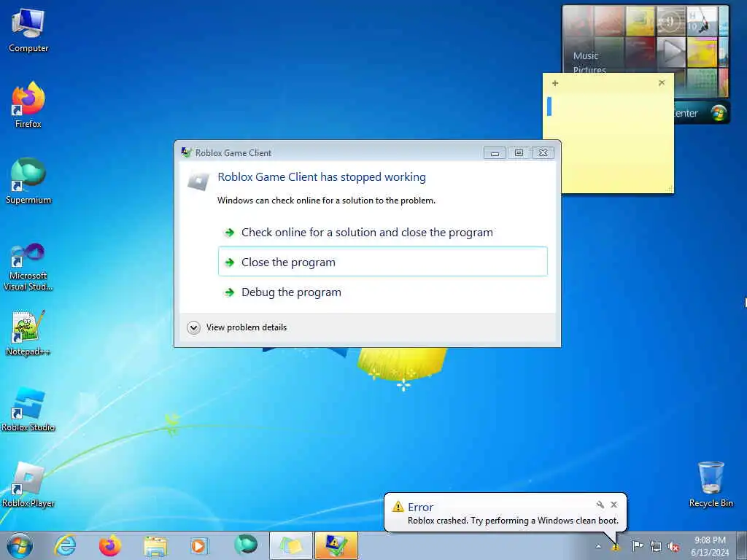Open Music in the Media Center gadget
Screen dimensions: 747x560
(586, 55)
